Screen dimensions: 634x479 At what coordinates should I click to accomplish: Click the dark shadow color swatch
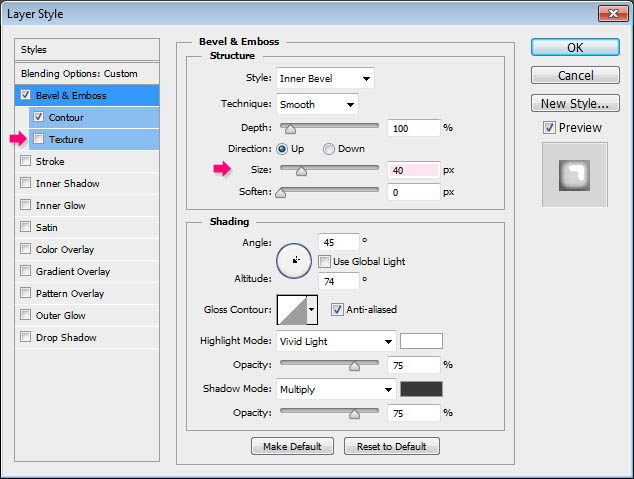[421, 389]
